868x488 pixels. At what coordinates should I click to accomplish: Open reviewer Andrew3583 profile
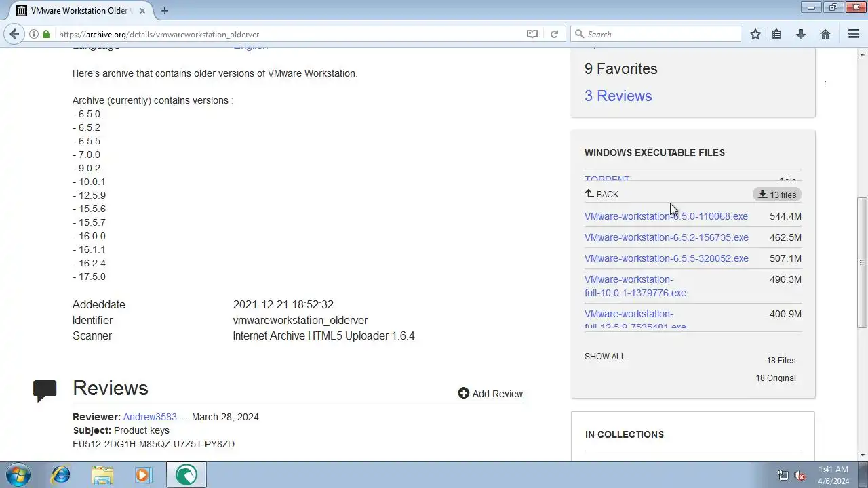coord(150,417)
